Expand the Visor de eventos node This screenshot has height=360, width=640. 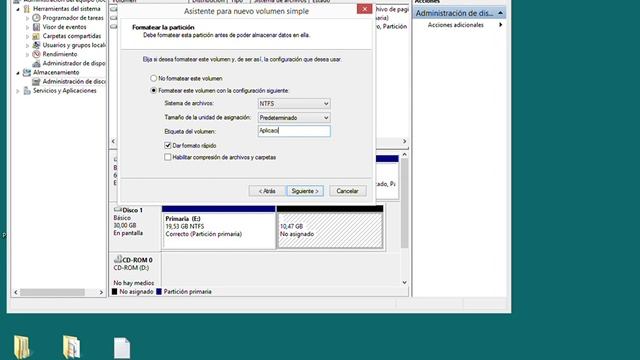28,27
